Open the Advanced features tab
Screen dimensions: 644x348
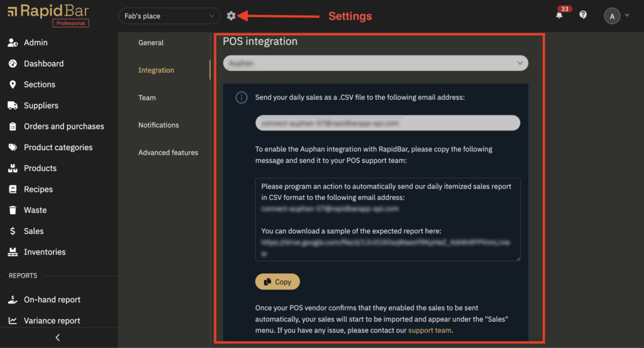click(x=168, y=152)
